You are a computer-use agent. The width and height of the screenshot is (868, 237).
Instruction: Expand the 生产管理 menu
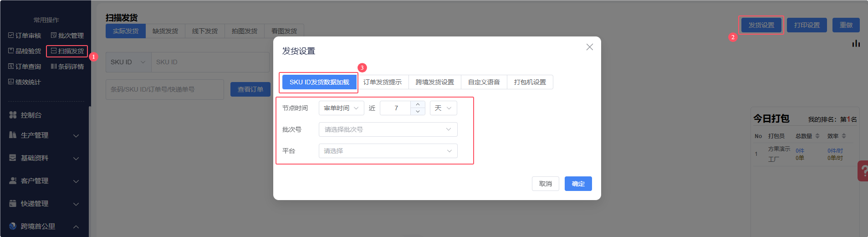point(44,135)
